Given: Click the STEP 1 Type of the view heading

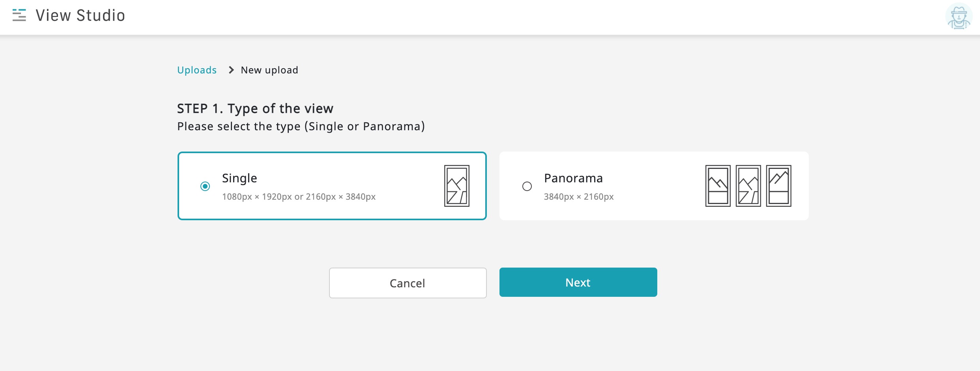Looking at the screenshot, I should point(255,109).
